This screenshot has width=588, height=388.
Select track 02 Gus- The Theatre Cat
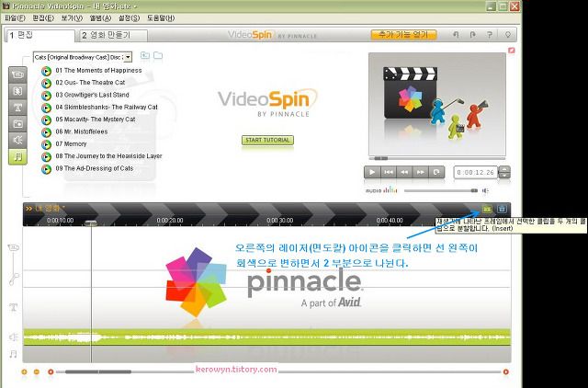click(x=90, y=82)
